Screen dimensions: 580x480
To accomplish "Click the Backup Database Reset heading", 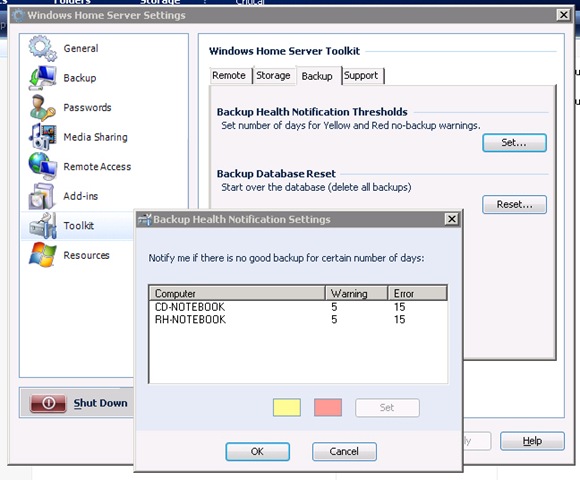I will pos(276,173).
